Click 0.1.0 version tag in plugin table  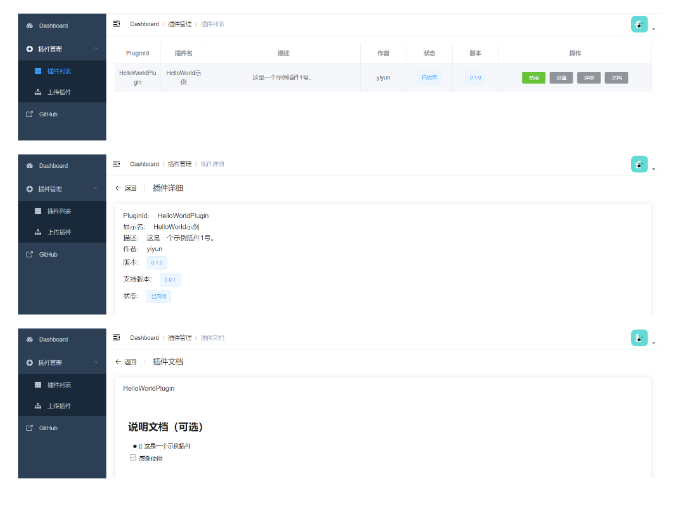(475, 78)
